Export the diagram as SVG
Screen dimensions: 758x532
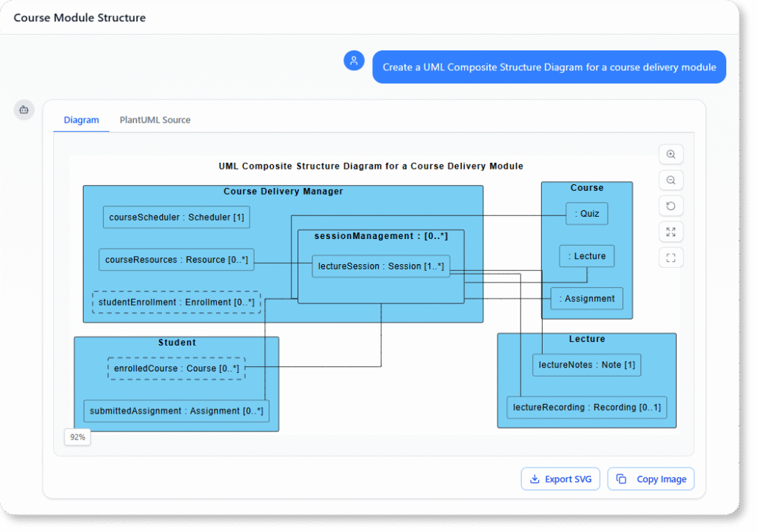560,479
